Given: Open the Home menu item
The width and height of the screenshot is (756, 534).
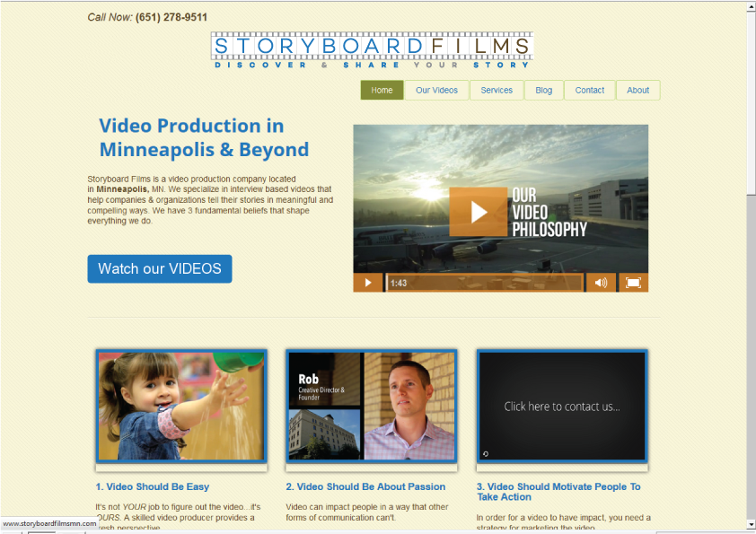Looking at the screenshot, I should pyautogui.click(x=382, y=91).
